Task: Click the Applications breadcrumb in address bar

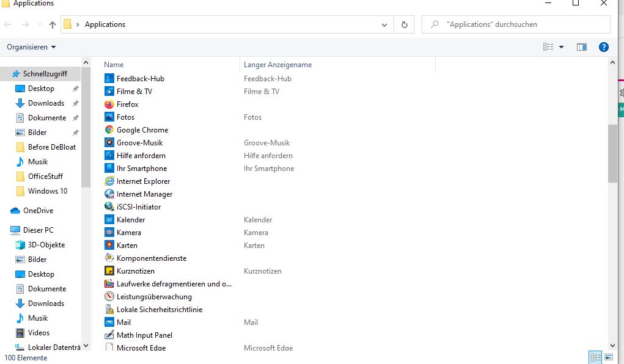Action: [105, 24]
